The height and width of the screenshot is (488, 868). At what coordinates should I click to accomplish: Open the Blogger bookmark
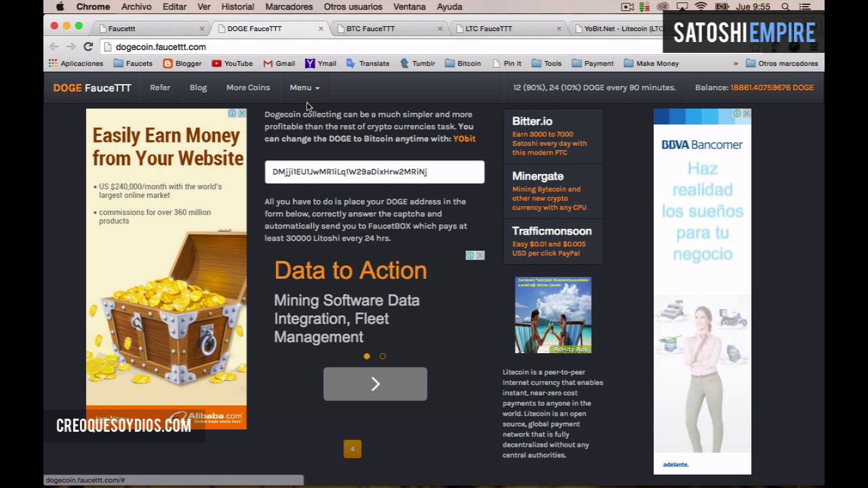[x=182, y=63]
